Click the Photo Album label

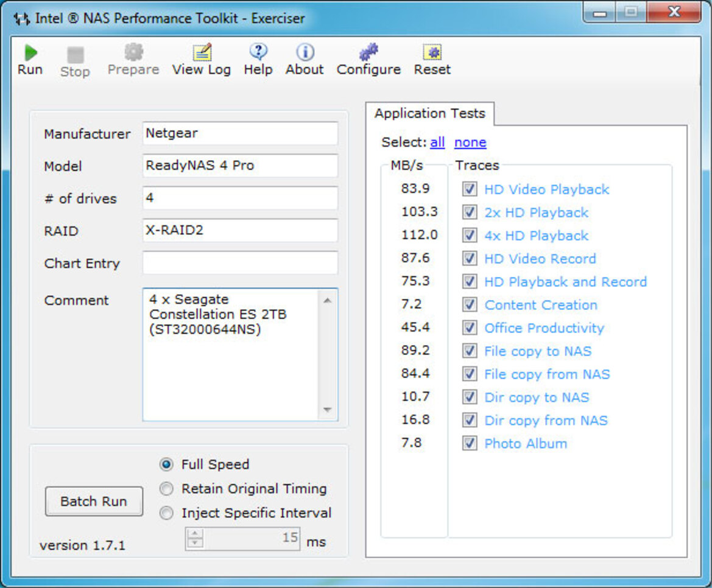526,443
